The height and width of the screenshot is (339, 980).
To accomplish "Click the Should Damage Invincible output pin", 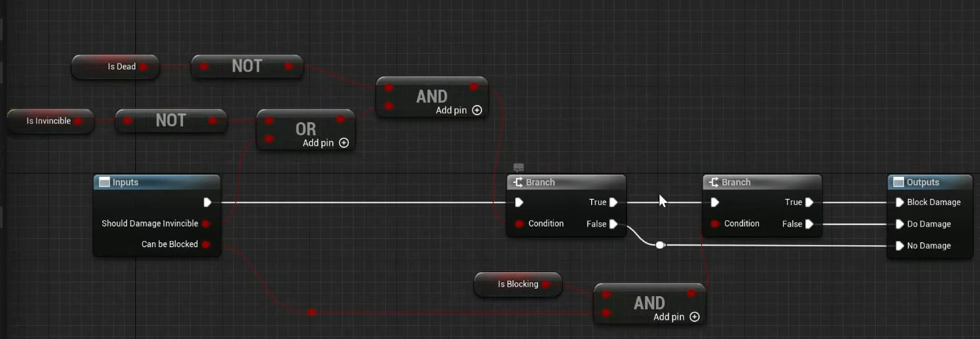I will 206,224.
